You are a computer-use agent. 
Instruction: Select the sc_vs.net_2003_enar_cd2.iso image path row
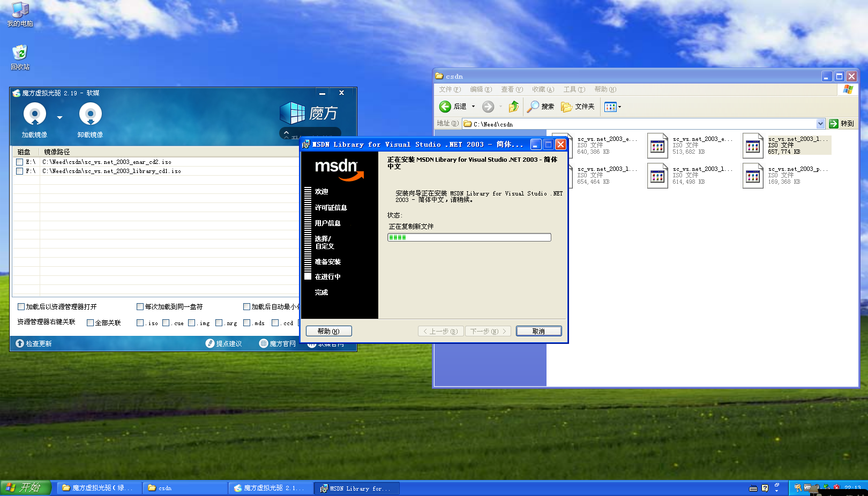(x=107, y=162)
